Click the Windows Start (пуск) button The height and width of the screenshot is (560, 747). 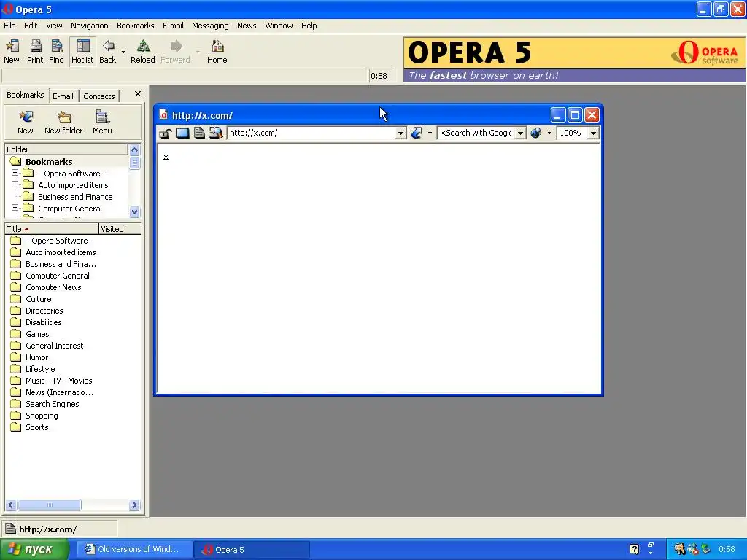(34, 550)
